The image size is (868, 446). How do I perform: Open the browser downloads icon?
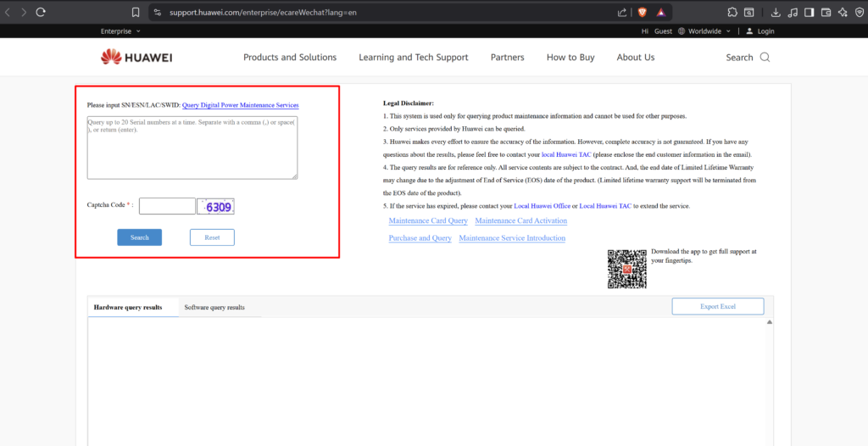pyautogui.click(x=776, y=12)
